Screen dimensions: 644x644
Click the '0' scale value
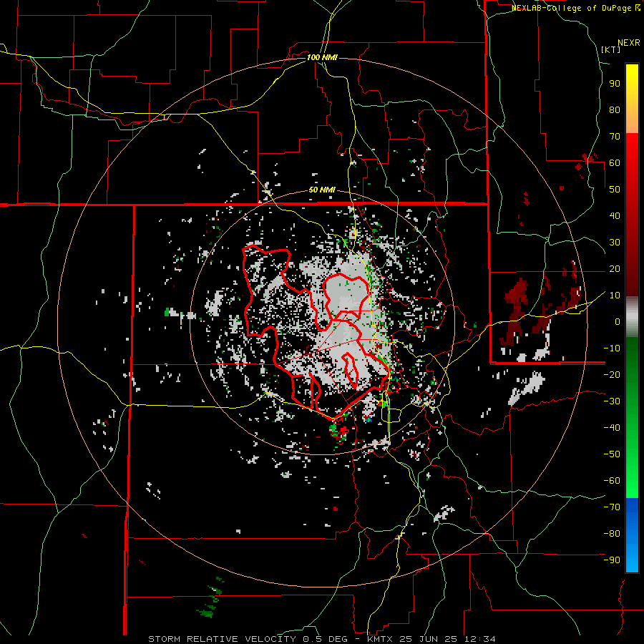coord(618,321)
